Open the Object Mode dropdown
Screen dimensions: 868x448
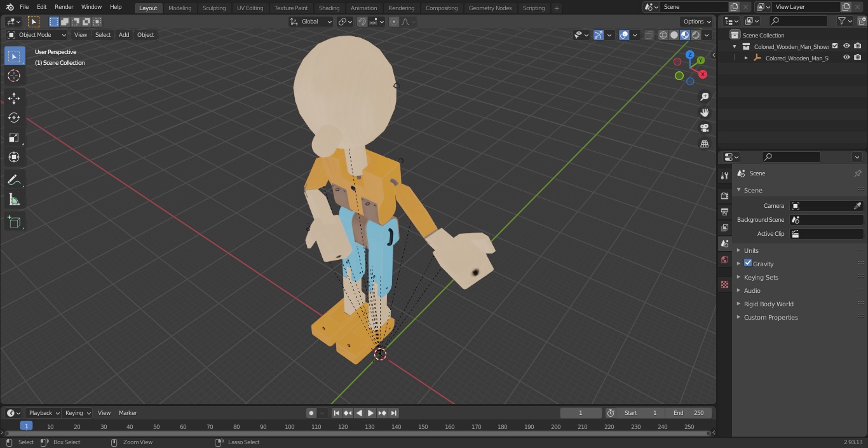click(37, 35)
